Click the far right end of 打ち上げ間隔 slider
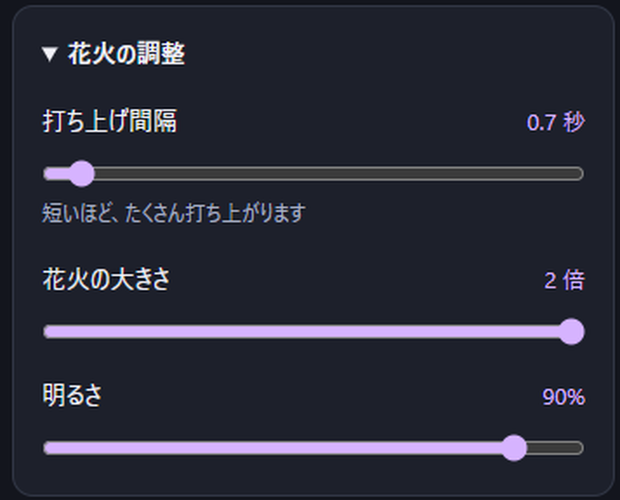This screenshot has width=620, height=500. point(580,174)
